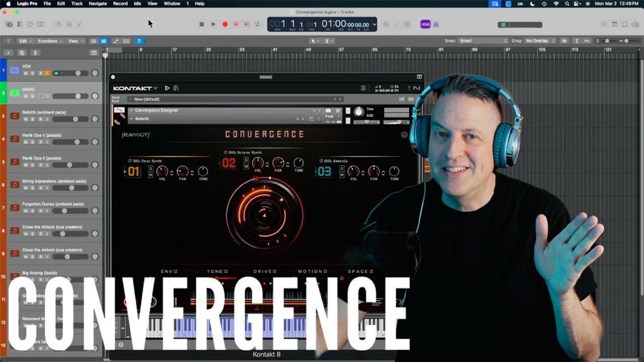Click the red Record button

click(x=225, y=24)
